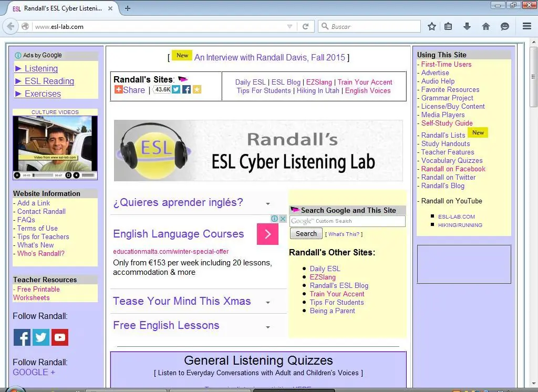Reload the page with refresh icon
The height and width of the screenshot is (392, 538).
[x=305, y=26]
